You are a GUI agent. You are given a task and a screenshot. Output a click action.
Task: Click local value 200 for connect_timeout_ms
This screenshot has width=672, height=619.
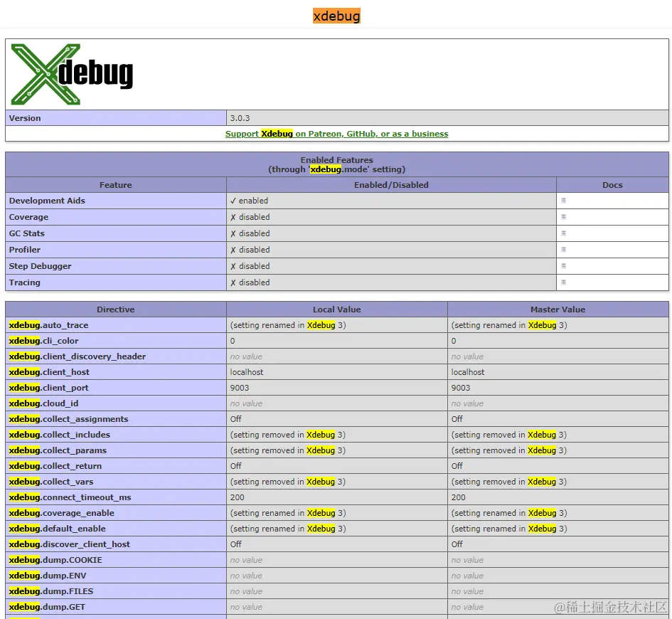(x=237, y=497)
